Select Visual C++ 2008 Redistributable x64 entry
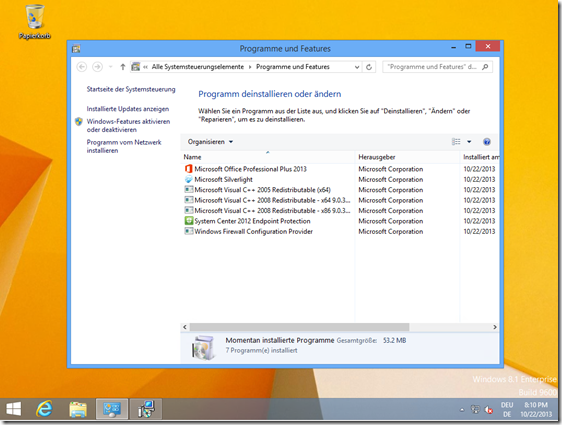The width and height of the screenshot is (562, 425). pyautogui.click(x=272, y=200)
